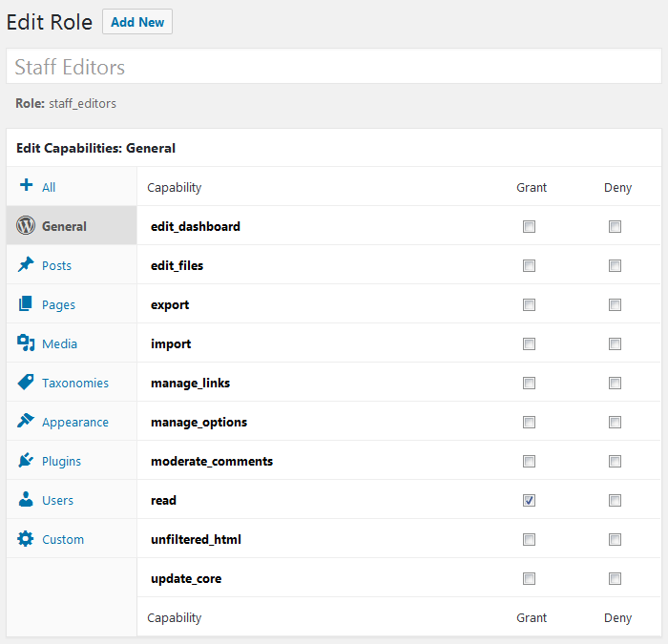
Task: Grant the manage_options capability
Action: (x=529, y=422)
